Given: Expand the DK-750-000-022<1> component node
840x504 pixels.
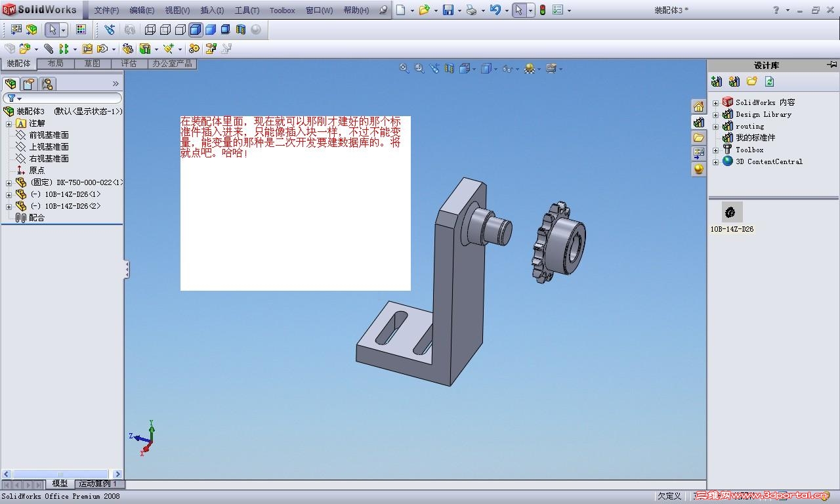Looking at the screenshot, I should point(9,182).
